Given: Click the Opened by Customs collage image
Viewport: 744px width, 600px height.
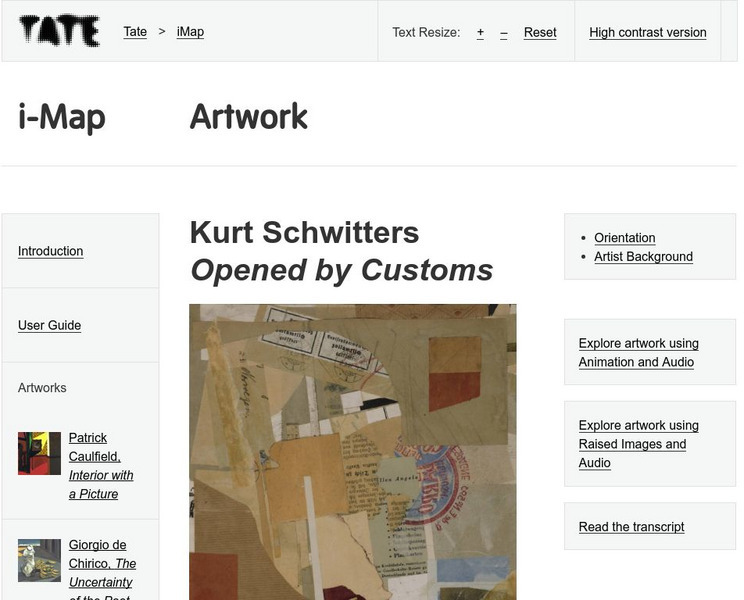Looking at the screenshot, I should point(352,452).
